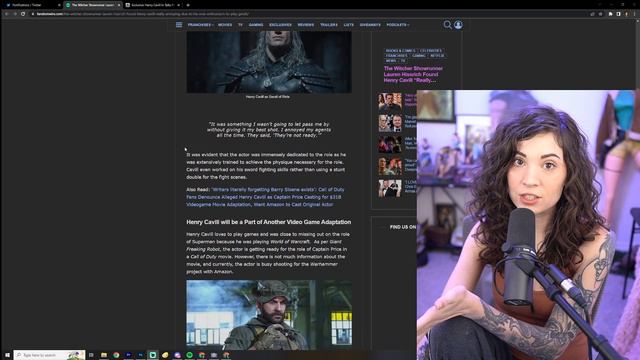Image resolution: width=640 pixels, height=360 pixels.
Task: Click the browser forward arrow
Action: tap(15, 14)
